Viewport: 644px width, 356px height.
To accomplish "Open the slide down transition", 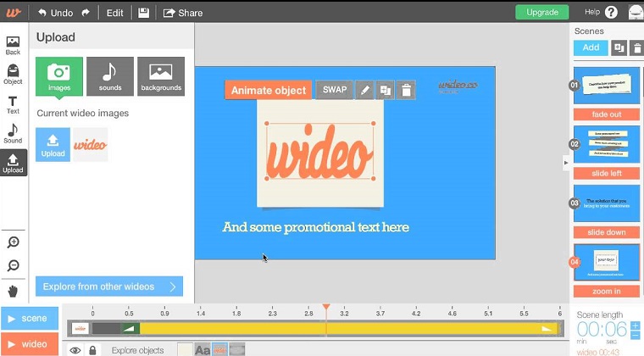I will click(x=607, y=232).
